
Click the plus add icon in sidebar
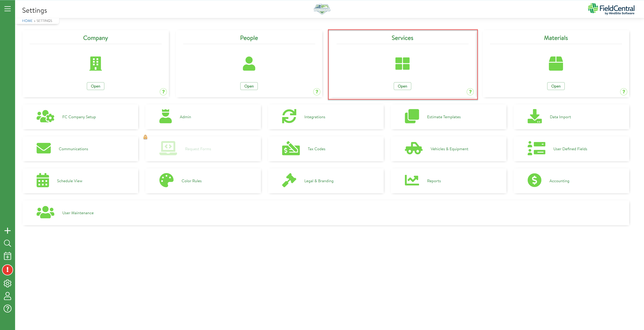pyautogui.click(x=8, y=231)
